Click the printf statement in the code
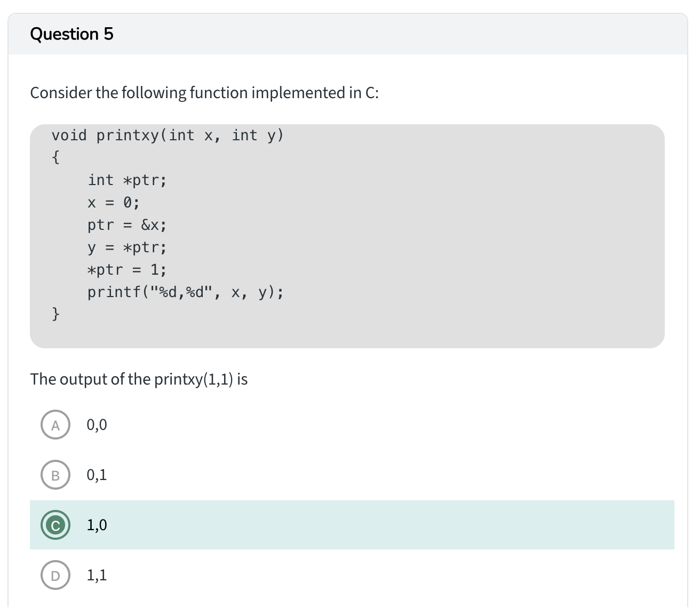 (185, 292)
